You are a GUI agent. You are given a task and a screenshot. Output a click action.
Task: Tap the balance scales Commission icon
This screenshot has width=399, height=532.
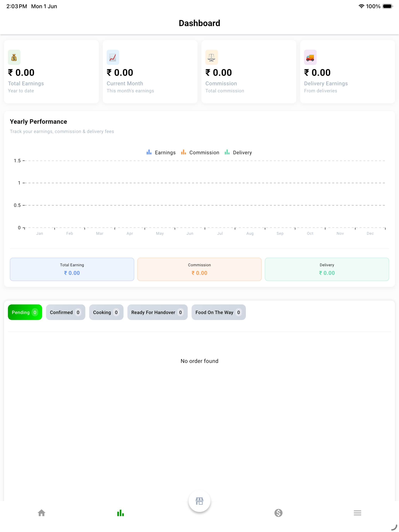point(212,57)
